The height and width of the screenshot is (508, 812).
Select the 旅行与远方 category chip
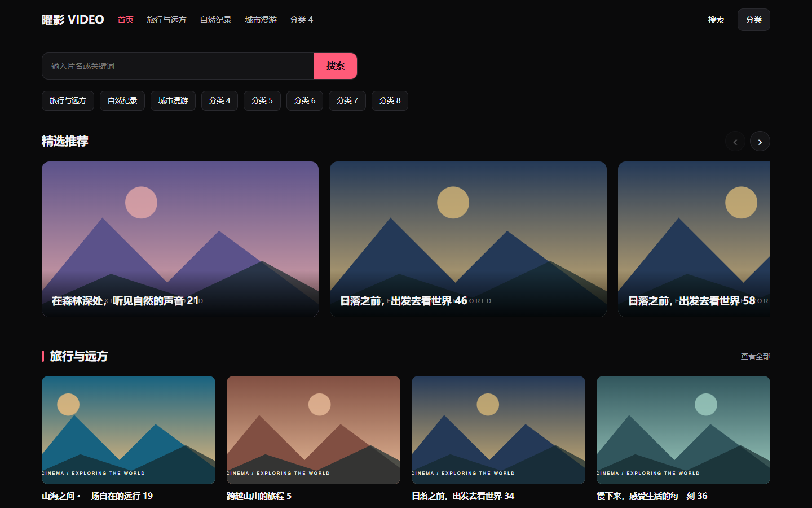(68, 100)
